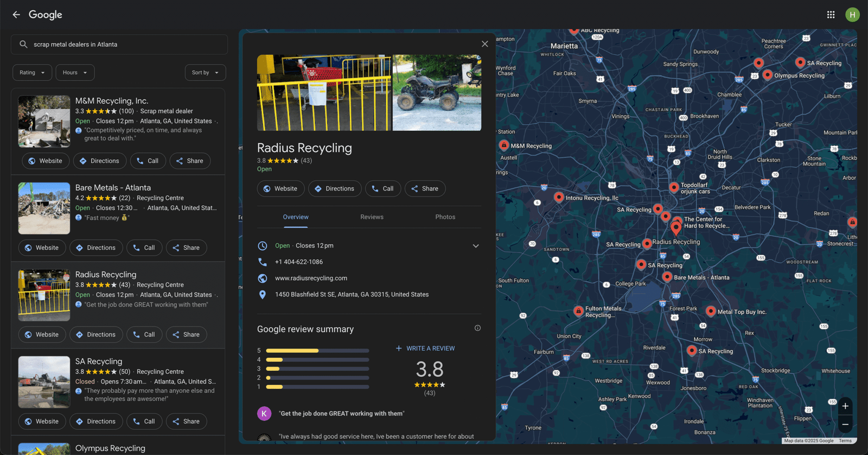
Task: Click the 1-star rating bar
Action: [x=317, y=387]
